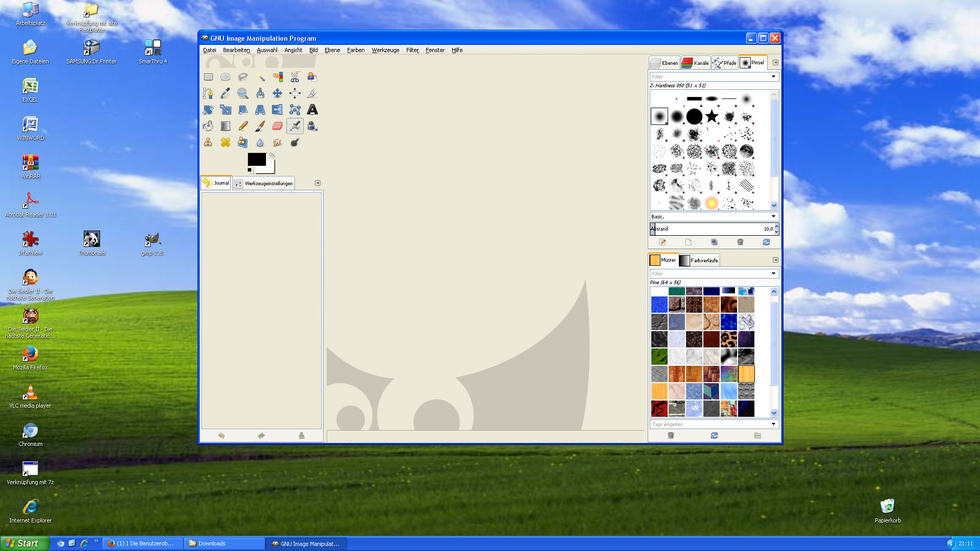The height and width of the screenshot is (551, 980).
Task: Open the brush Filter dropdown arrow
Action: (x=773, y=77)
